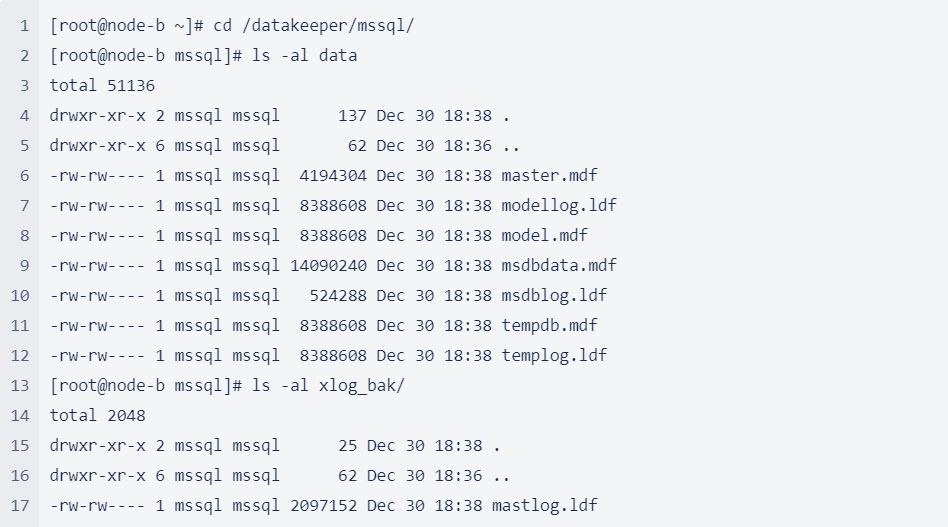Click the msdblog.ldf filename

(554, 296)
